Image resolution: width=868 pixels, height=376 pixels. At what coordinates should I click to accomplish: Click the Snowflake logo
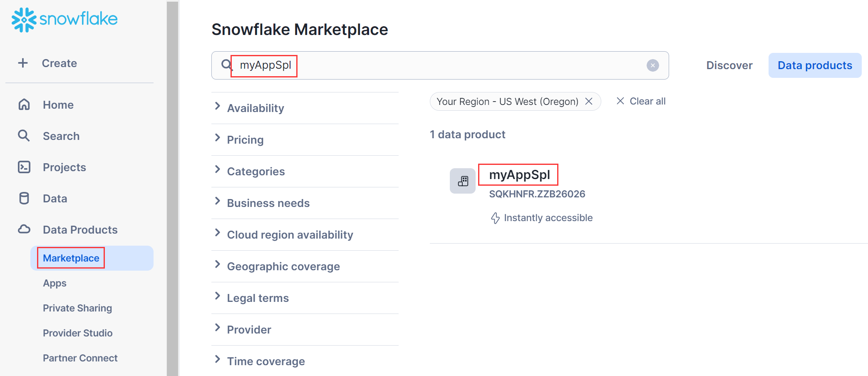click(64, 20)
